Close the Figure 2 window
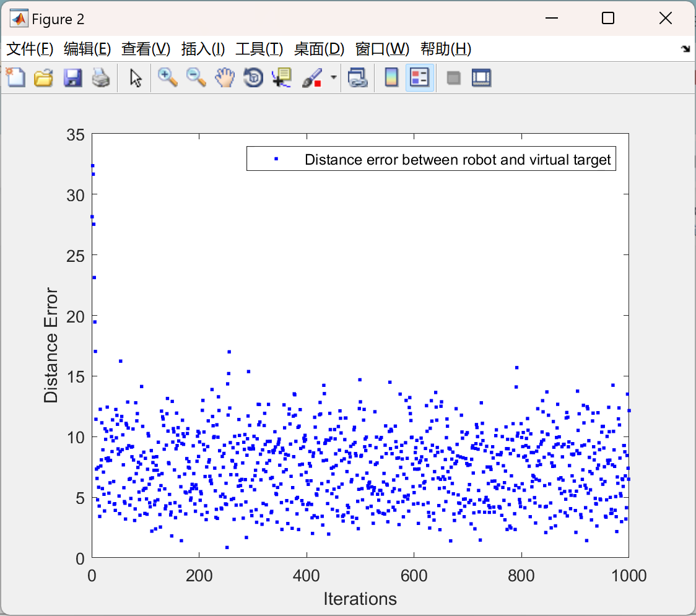Screen dimensions: 696x616 [666, 18]
